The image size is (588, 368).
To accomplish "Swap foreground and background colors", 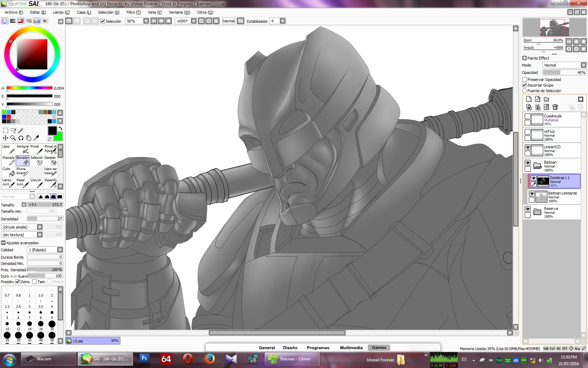I will point(60,129).
